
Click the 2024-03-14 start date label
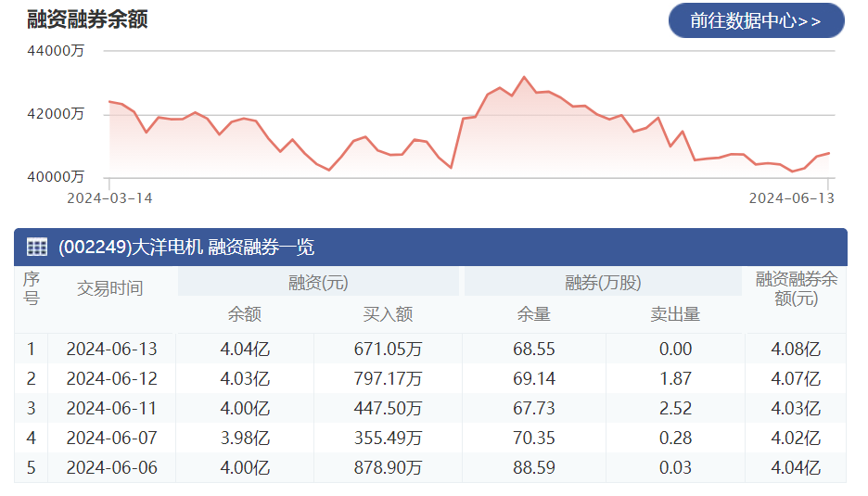(x=109, y=198)
